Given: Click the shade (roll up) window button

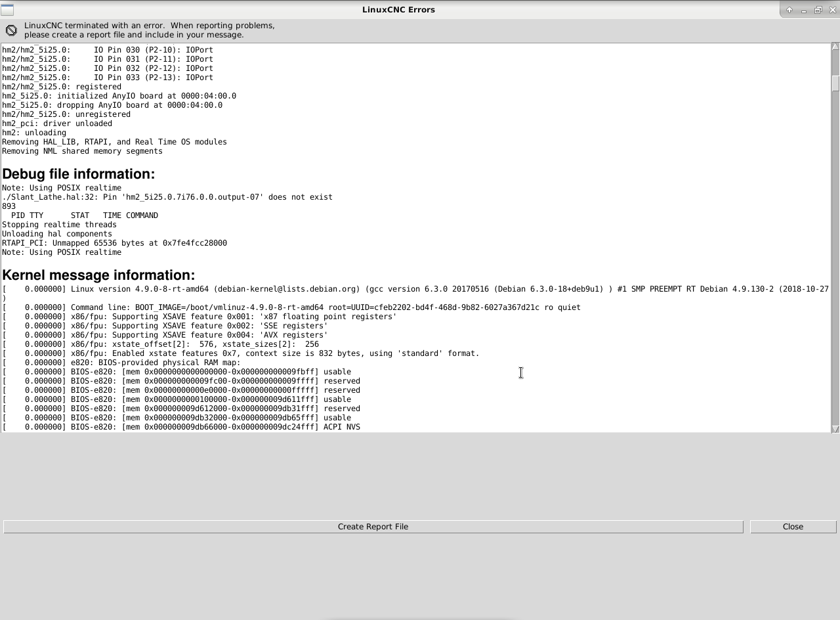Looking at the screenshot, I should (x=789, y=10).
